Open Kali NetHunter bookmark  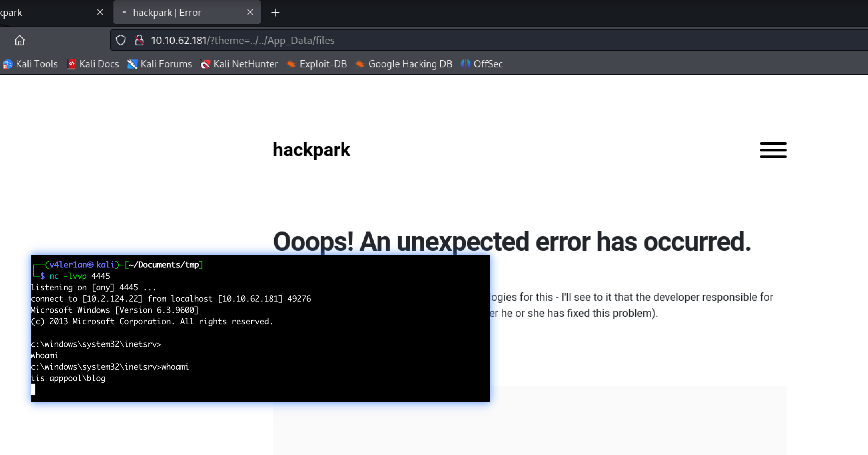[239, 64]
